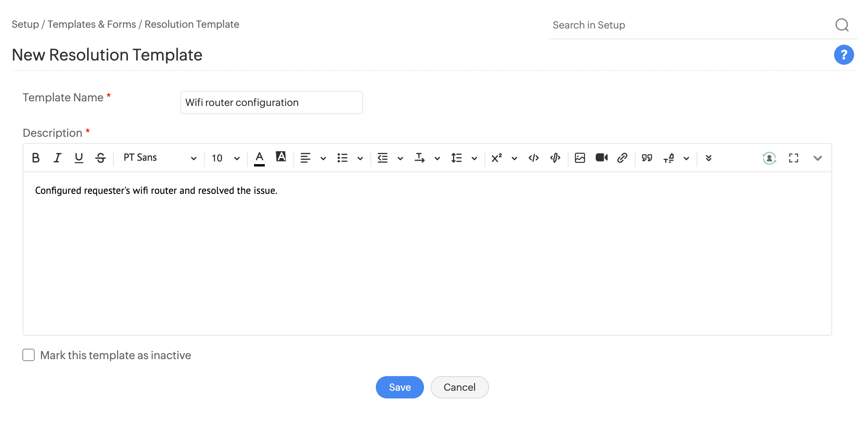Switch editor to fullscreen mode

[793, 158]
